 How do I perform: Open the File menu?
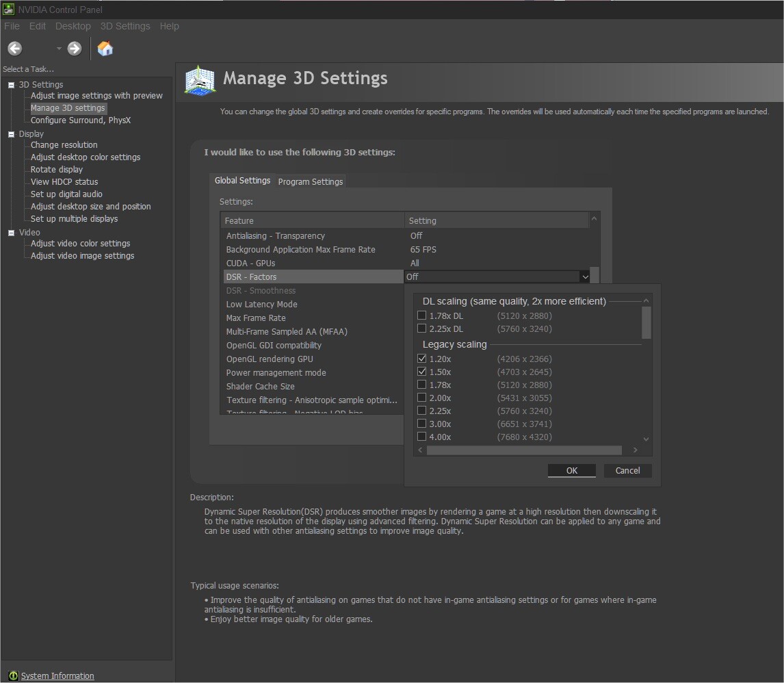12,26
